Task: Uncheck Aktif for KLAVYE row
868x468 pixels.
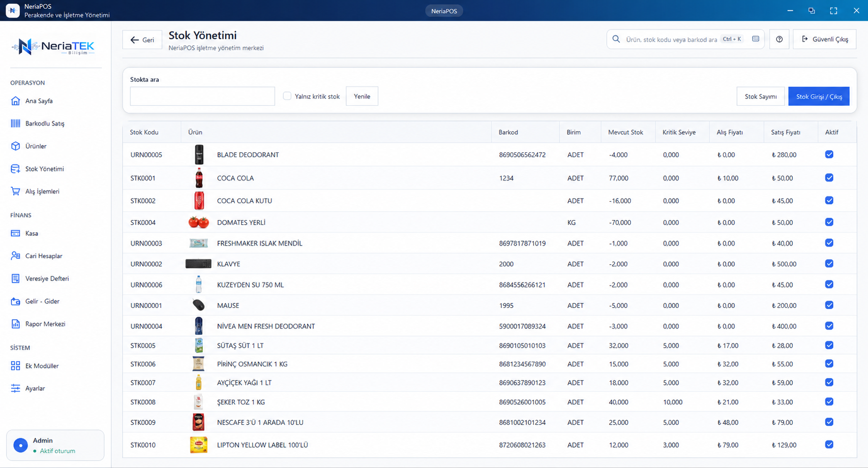Action: [x=829, y=264]
